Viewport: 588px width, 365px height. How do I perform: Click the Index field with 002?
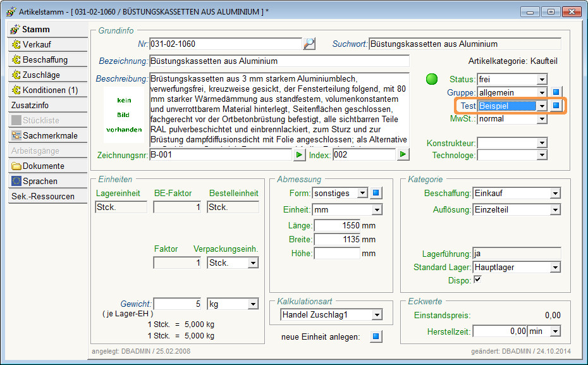click(364, 154)
